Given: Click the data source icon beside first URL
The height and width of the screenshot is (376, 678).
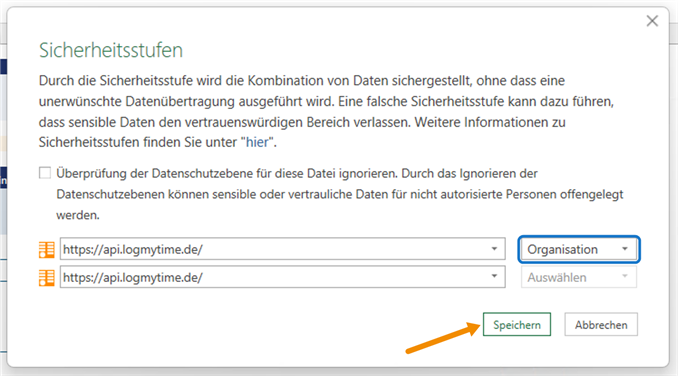Looking at the screenshot, I should (47, 250).
